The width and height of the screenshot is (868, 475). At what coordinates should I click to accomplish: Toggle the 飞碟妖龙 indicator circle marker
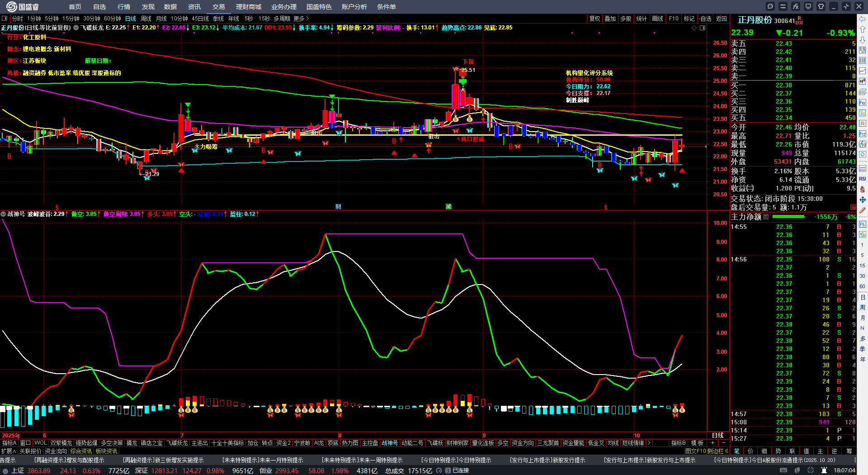pos(76,28)
